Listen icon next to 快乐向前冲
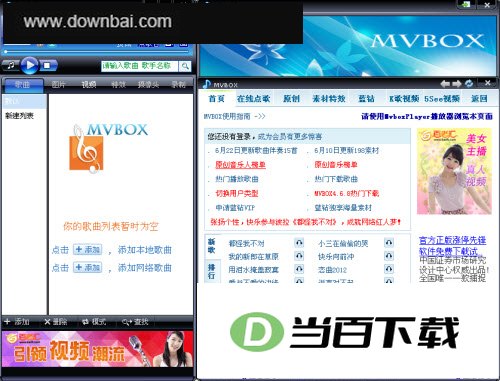 [389, 256]
